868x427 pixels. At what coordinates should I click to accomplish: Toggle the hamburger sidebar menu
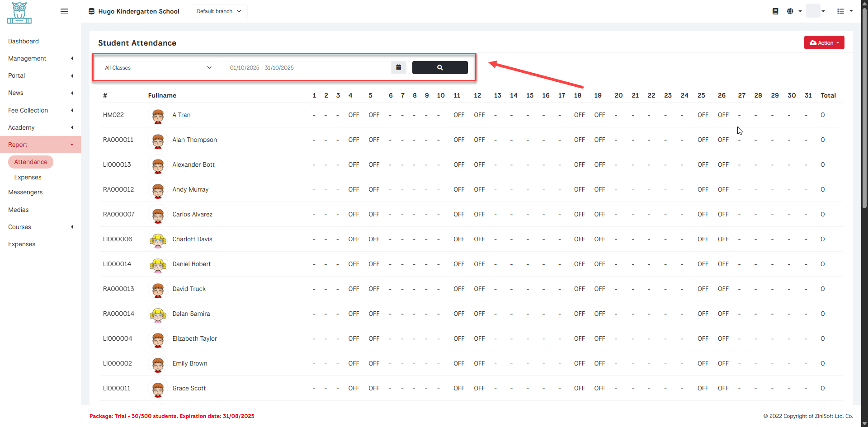pyautogui.click(x=64, y=11)
